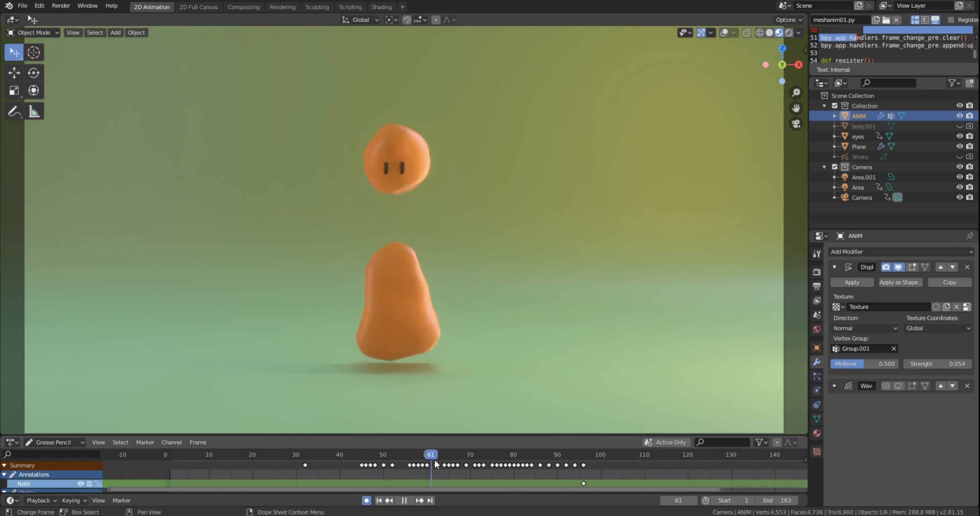Select the Transform tool
This screenshot has width=980, height=516.
34,90
